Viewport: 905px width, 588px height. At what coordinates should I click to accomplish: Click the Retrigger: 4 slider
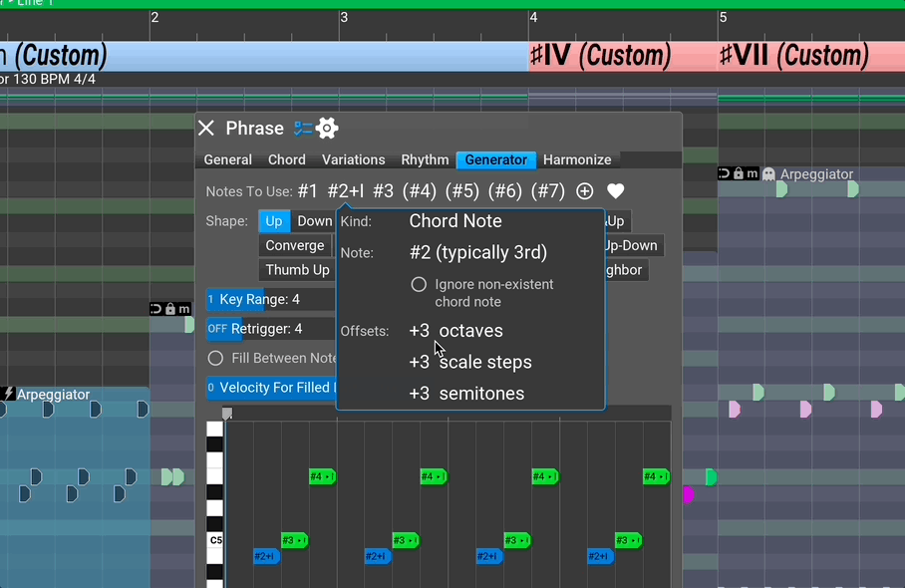[271, 329]
